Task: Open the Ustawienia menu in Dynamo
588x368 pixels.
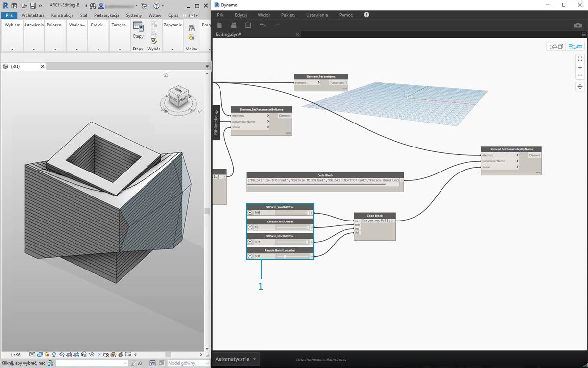Action: coord(317,15)
